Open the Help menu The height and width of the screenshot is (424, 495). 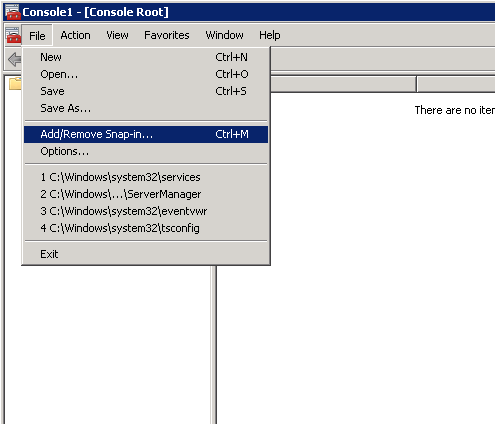point(269,35)
